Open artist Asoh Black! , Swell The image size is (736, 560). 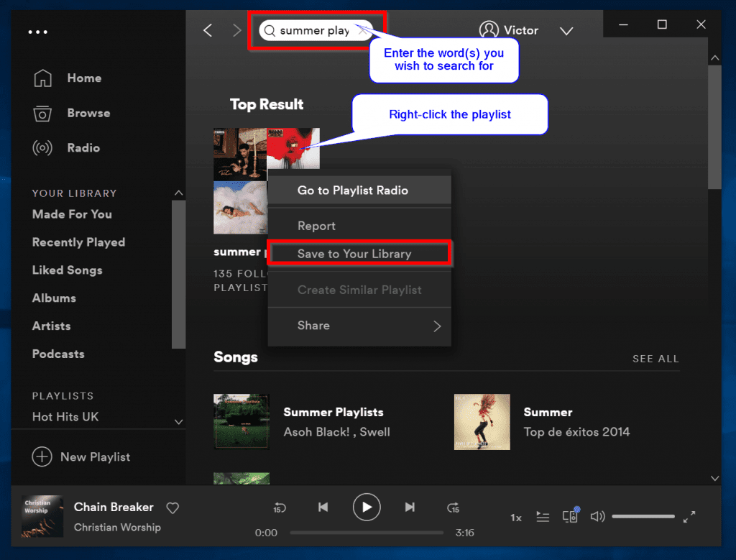click(336, 432)
